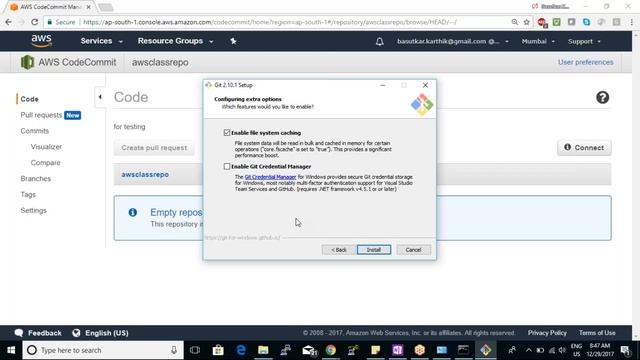The image size is (640, 360).
Task: Open the Action Center notifications icon
Action: (625, 350)
